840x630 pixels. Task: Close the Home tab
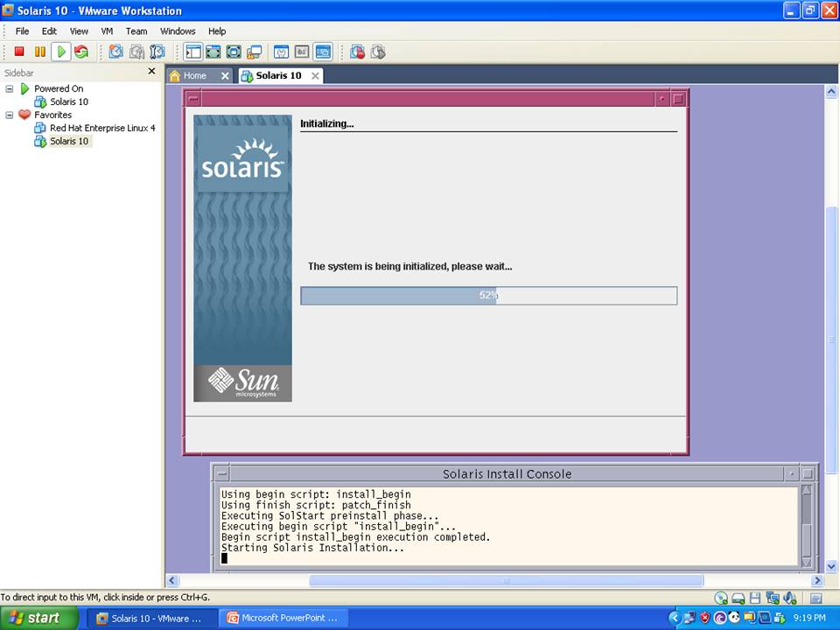pyautogui.click(x=225, y=76)
